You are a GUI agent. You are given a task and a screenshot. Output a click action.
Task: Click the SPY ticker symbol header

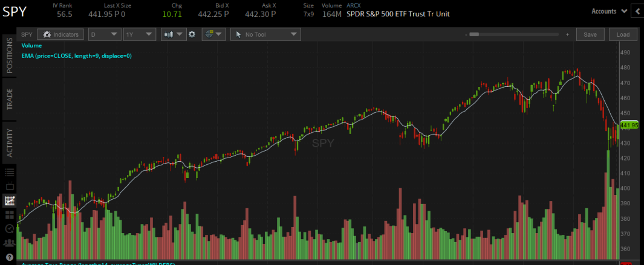(15, 11)
